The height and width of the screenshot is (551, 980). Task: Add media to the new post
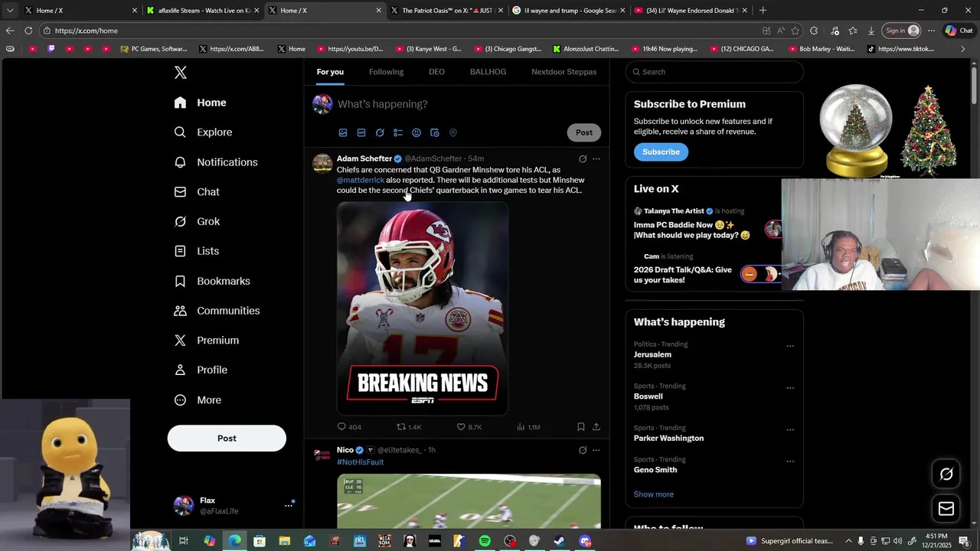tap(343, 132)
